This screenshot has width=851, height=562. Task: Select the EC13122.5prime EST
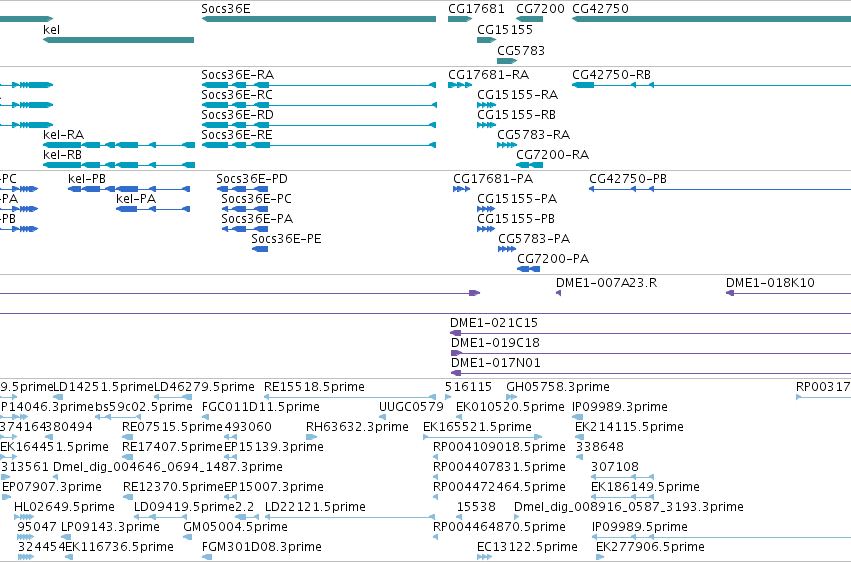point(484,558)
